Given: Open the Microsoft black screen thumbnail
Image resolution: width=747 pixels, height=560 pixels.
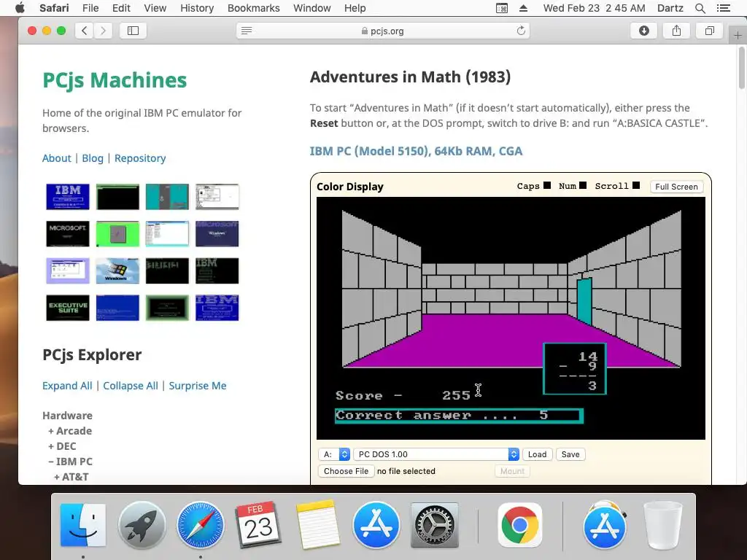Looking at the screenshot, I should 68,233.
